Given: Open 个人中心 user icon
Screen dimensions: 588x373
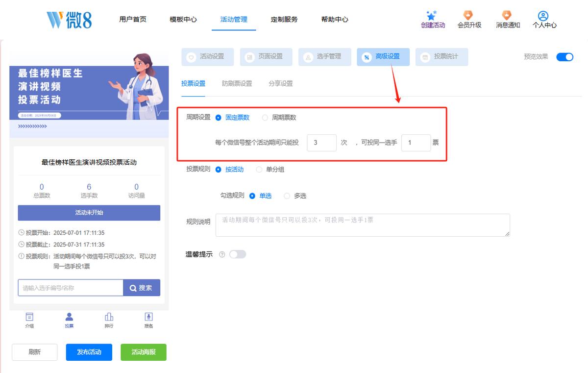Looking at the screenshot, I should click(x=543, y=16).
